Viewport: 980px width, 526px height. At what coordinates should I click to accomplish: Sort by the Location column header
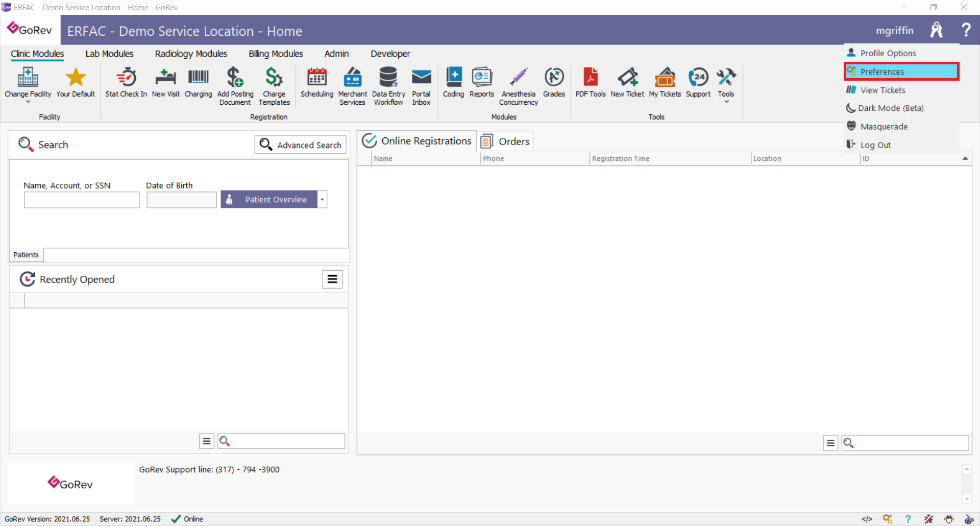(x=805, y=158)
